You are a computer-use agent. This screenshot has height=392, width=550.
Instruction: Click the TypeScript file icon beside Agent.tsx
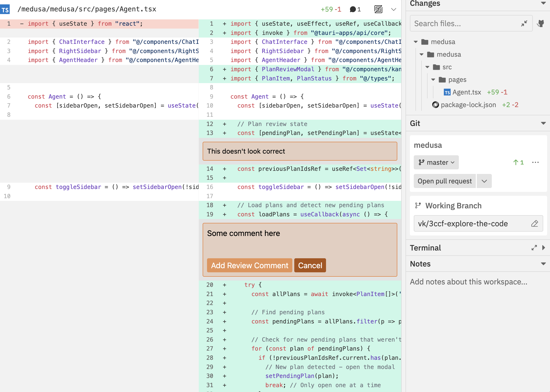(x=447, y=92)
